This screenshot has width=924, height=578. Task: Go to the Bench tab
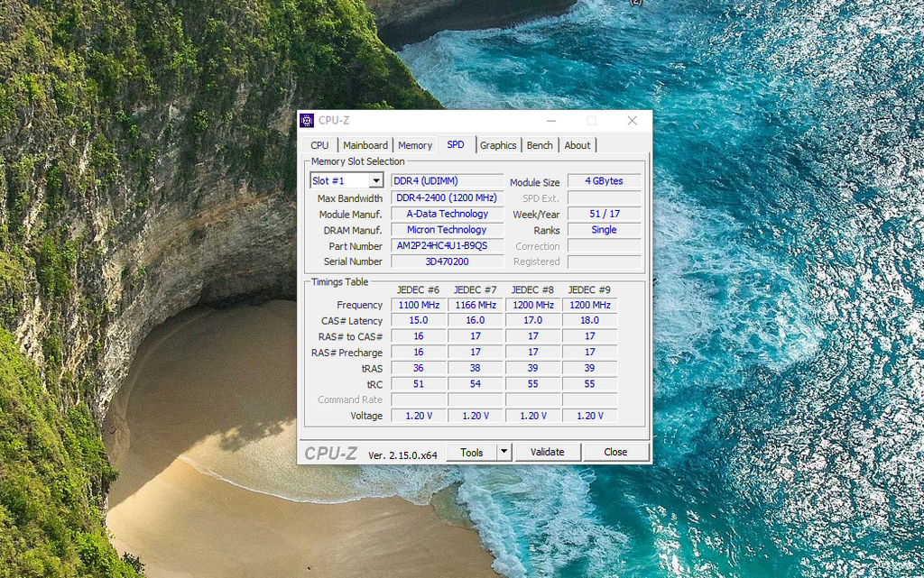pos(540,145)
